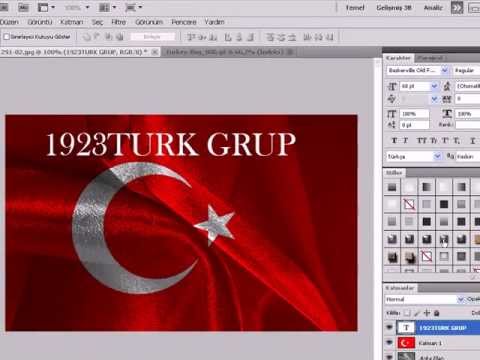This screenshot has width=480, height=360.
Task: Open the Filtre menu
Action: coord(118,22)
